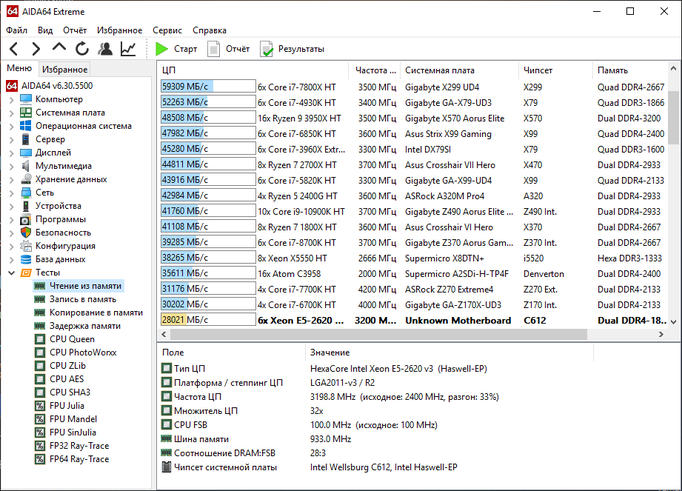This screenshot has width=682, height=491.
Task: Select the Задержка памяти test
Action: tap(85, 326)
